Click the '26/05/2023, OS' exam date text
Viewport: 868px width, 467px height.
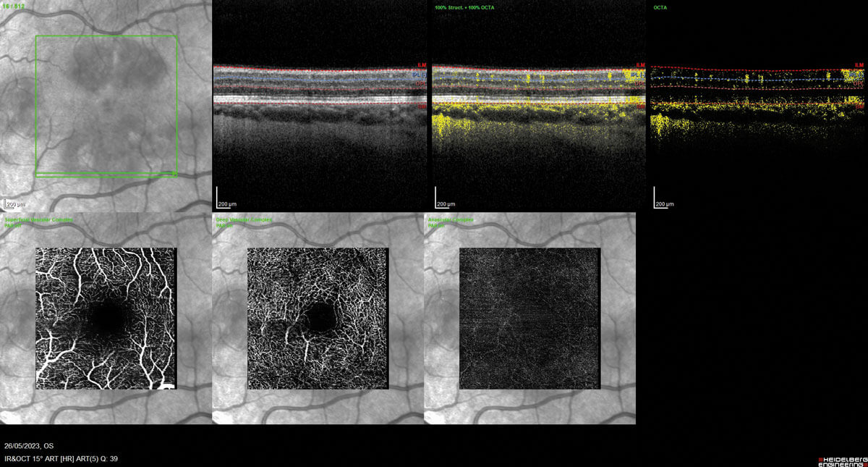(x=29, y=446)
